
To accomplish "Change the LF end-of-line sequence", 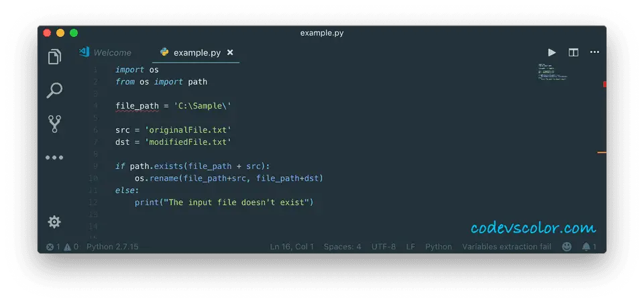I will [x=411, y=247].
